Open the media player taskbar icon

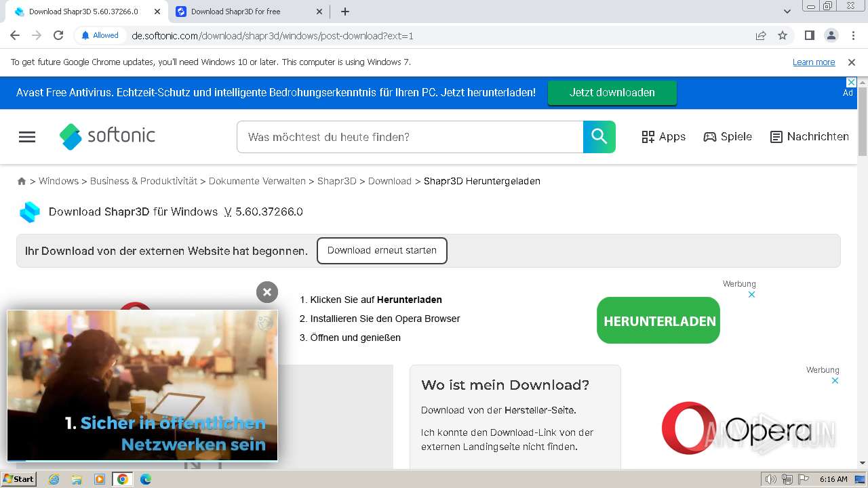point(100,479)
